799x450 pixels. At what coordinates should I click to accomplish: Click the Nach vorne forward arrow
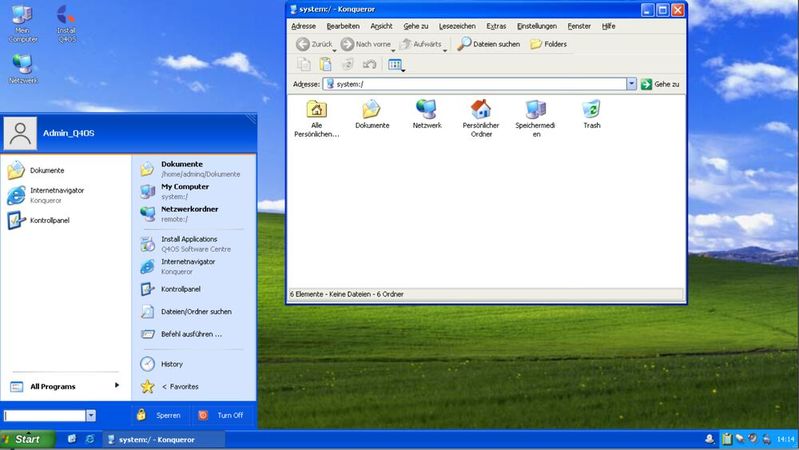(x=365, y=44)
